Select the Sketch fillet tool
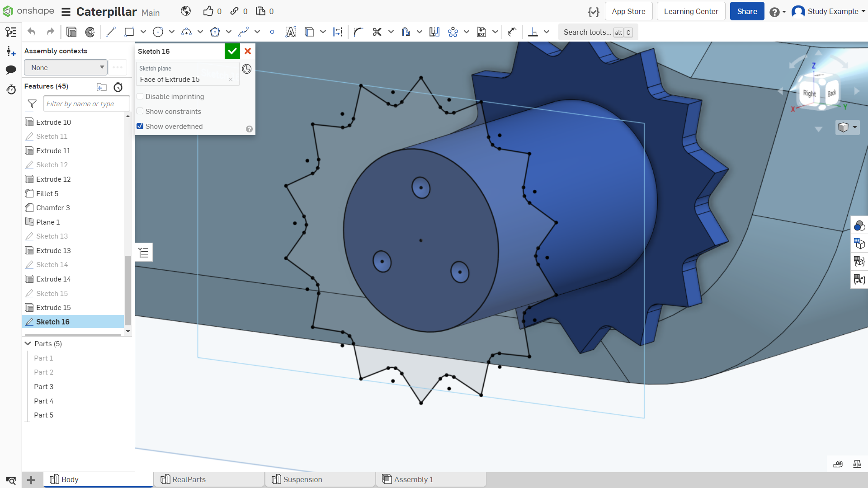Image resolution: width=868 pixels, height=488 pixels. (x=359, y=32)
